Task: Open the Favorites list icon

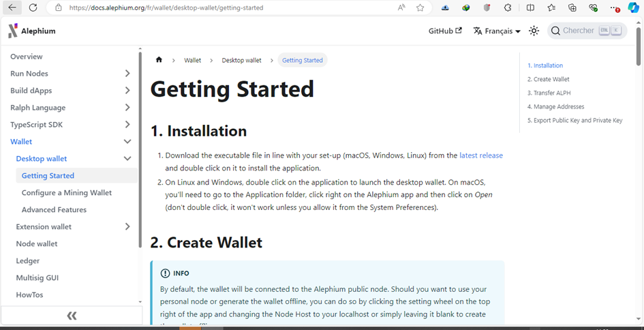Action: click(551, 7)
